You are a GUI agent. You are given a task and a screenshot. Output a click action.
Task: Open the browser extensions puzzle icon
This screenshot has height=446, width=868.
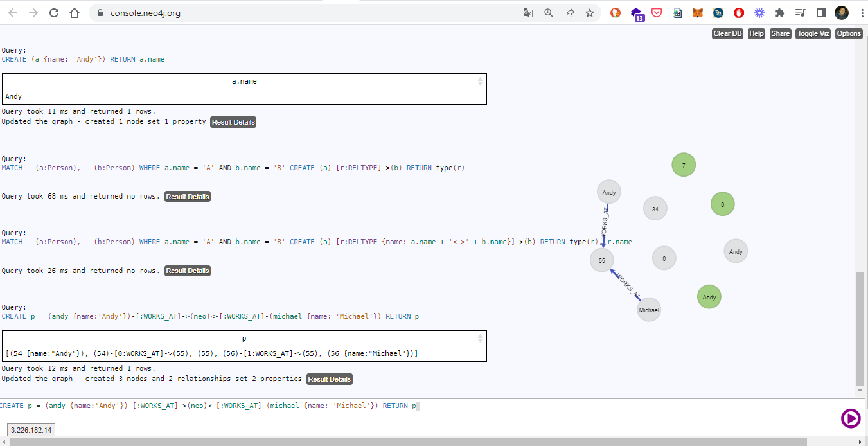780,13
